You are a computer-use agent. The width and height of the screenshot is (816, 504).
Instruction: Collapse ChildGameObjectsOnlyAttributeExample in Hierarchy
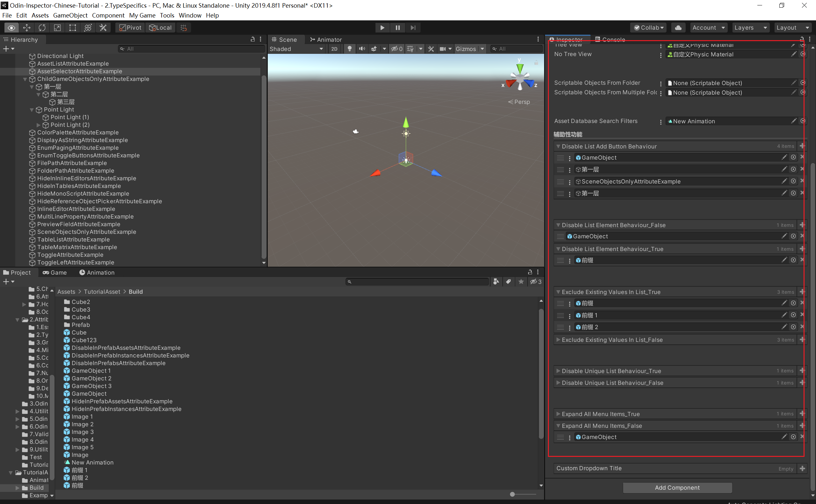click(x=25, y=79)
